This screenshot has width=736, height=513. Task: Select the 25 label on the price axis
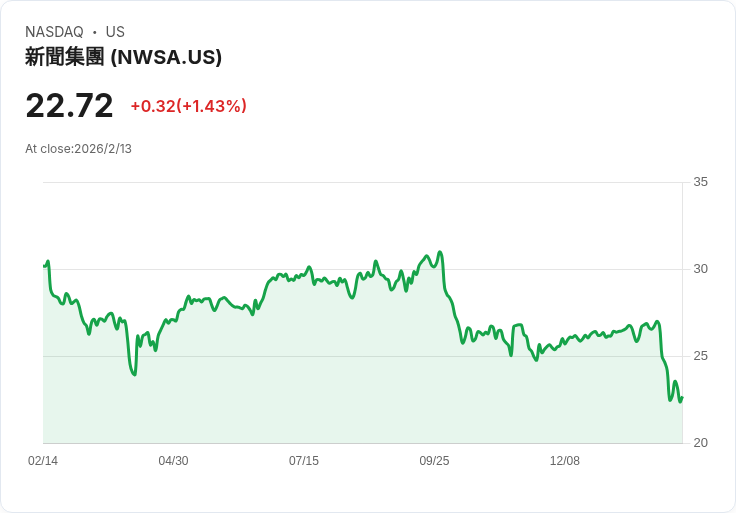coord(700,356)
